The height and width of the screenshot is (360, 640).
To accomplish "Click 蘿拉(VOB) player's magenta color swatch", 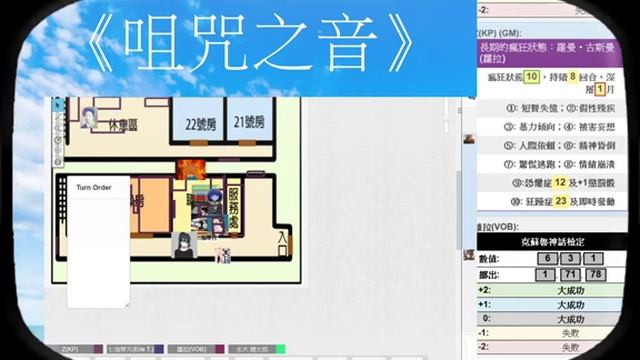I will pos(220,349).
